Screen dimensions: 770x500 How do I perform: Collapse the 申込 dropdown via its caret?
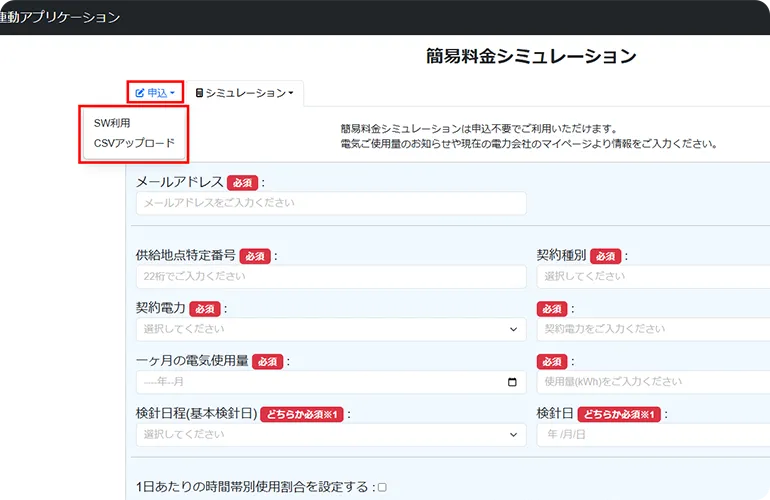tap(173, 93)
